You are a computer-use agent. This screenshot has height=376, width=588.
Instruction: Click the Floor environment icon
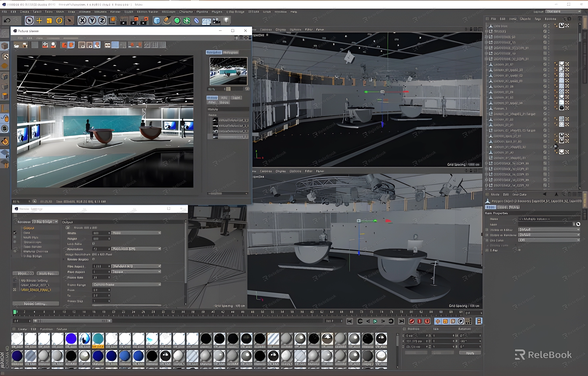[207, 21]
